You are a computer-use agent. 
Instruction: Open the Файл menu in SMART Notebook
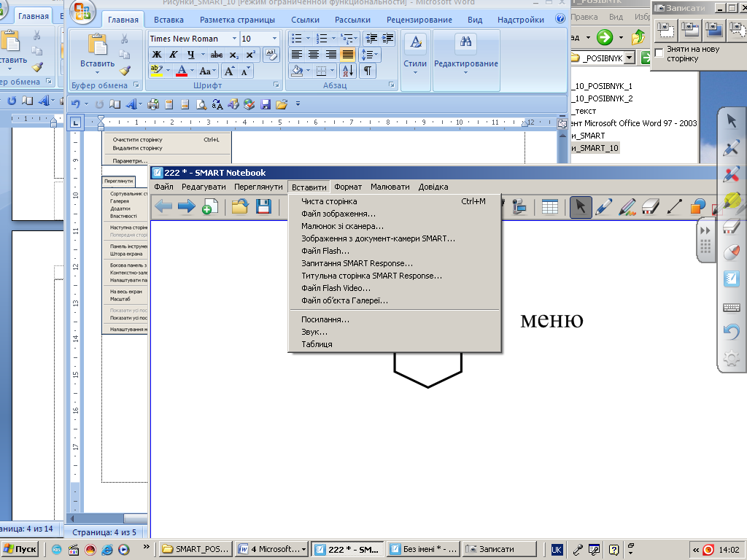(x=163, y=187)
